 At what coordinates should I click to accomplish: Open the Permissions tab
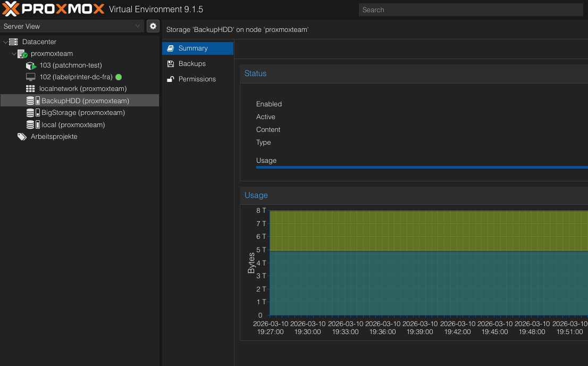coord(197,79)
